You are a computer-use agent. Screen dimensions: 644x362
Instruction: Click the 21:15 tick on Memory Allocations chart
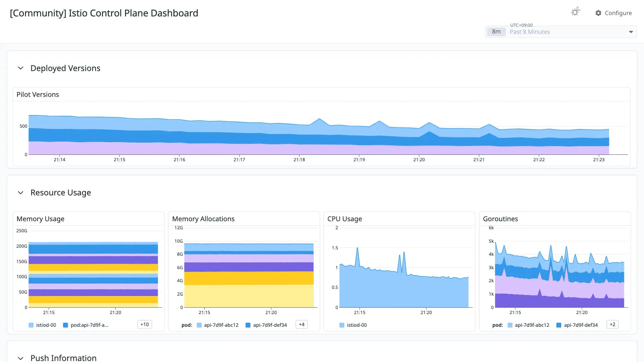[x=204, y=312]
